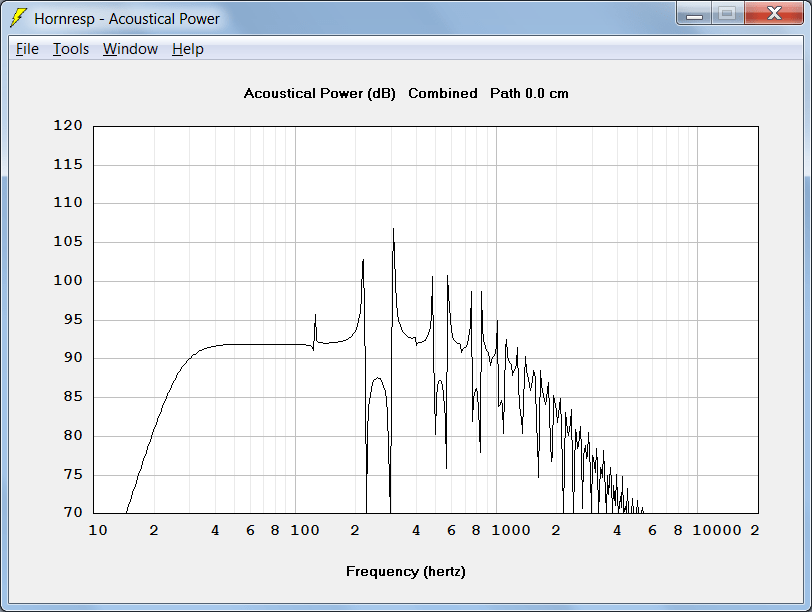Click the 80 dB y-axis label

(x=73, y=435)
